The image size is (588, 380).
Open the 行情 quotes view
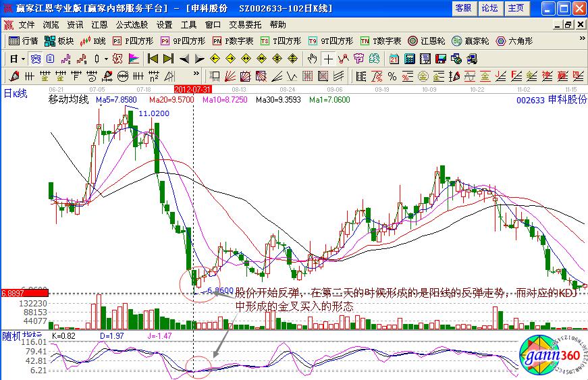tap(24, 40)
